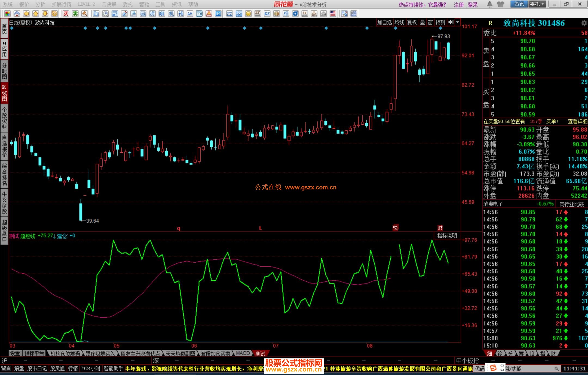Click the AH shares toolbar icon
Screen dimensions: 588x375
point(190,14)
